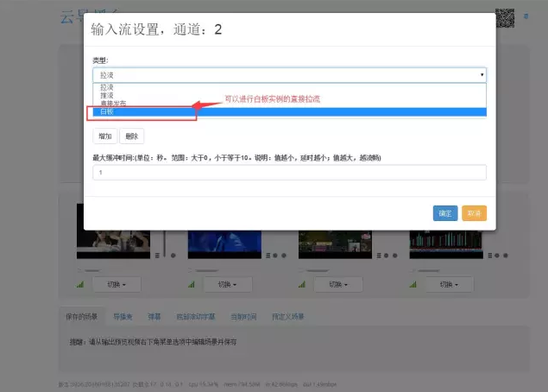The height and width of the screenshot is (392, 548).
Task: Open 切换 dropdown under the blue stage channel
Action: 228,285
